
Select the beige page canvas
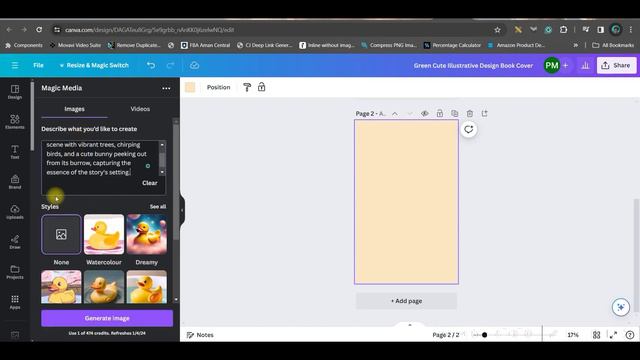tap(406, 202)
